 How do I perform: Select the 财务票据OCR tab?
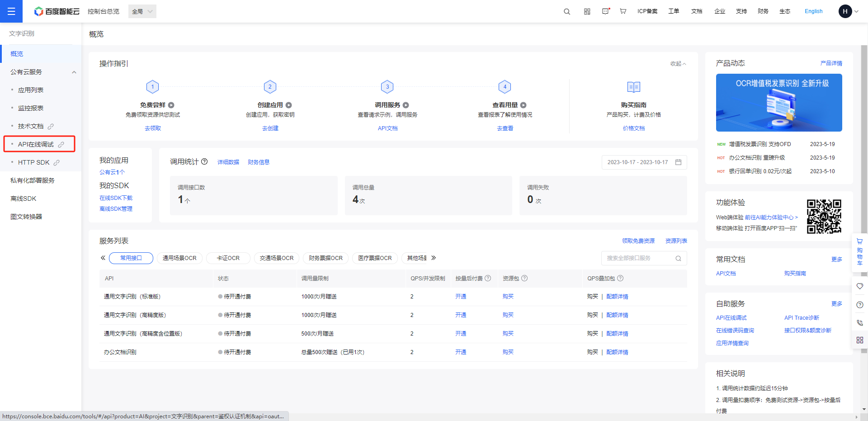pyautogui.click(x=325, y=258)
